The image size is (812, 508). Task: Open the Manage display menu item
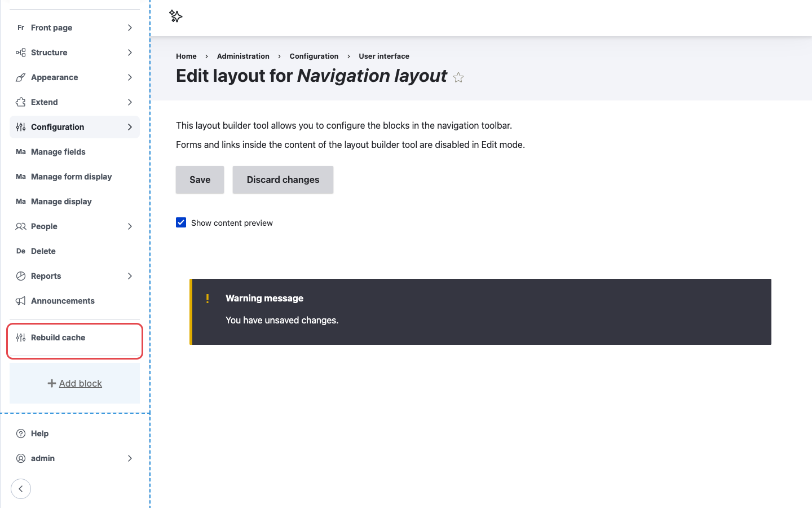tap(74, 202)
